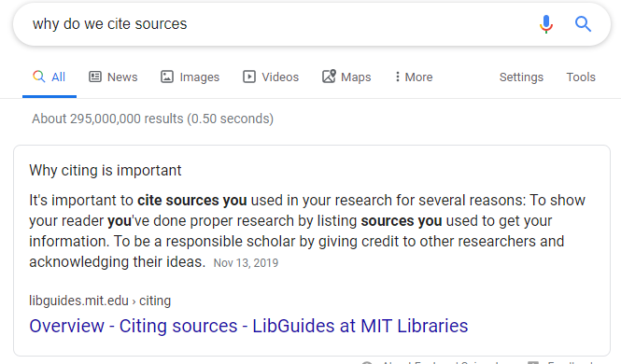Select the Videos tab label
This screenshot has width=621, height=364.
(x=280, y=77)
